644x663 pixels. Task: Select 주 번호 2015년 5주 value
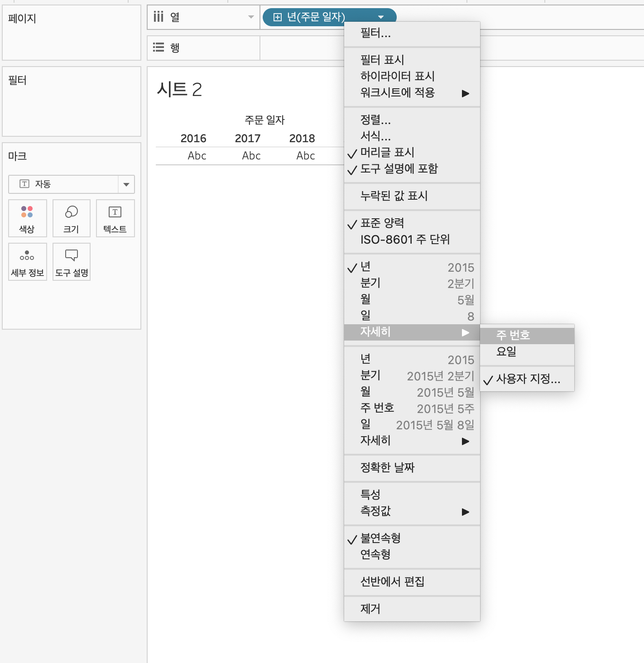click(412, 408)
